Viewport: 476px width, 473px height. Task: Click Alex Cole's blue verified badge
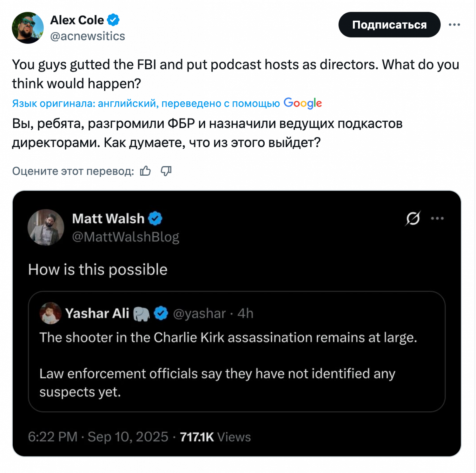tap(113, 20)
